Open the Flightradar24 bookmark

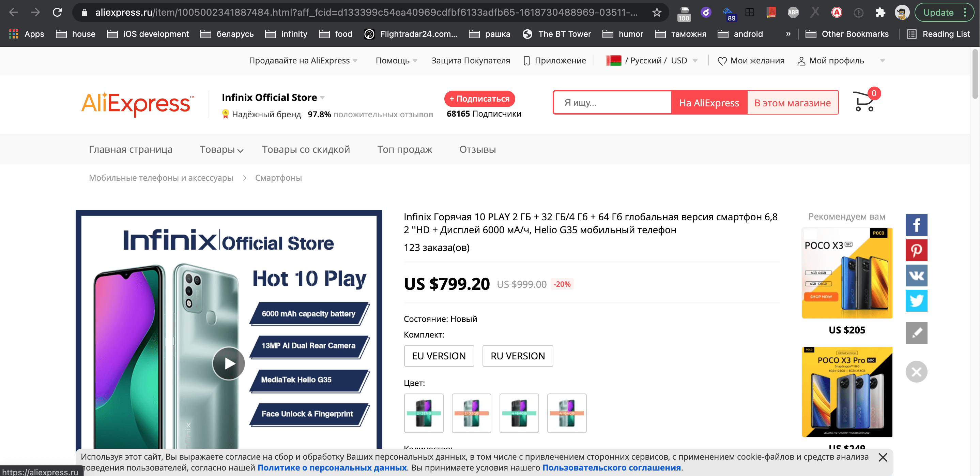[411, 34]
